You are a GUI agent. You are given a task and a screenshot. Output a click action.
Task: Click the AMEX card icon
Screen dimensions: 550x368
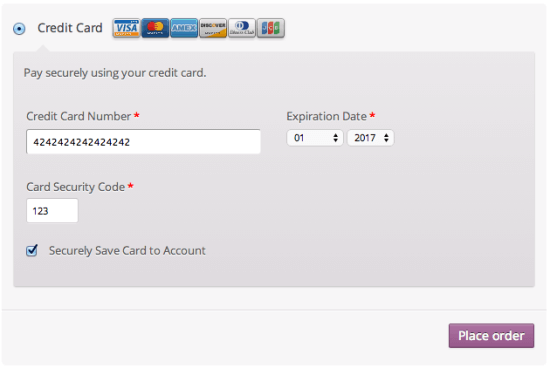[x=184, y=28]
